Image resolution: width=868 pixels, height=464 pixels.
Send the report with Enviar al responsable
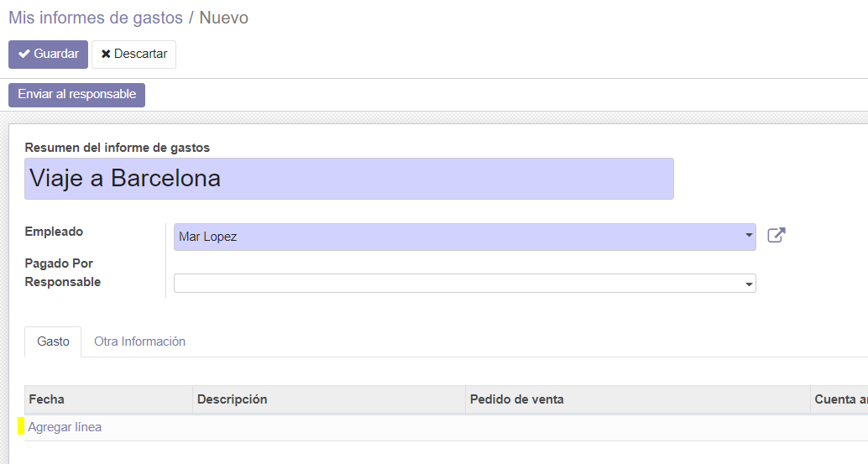tap(77, 95)
